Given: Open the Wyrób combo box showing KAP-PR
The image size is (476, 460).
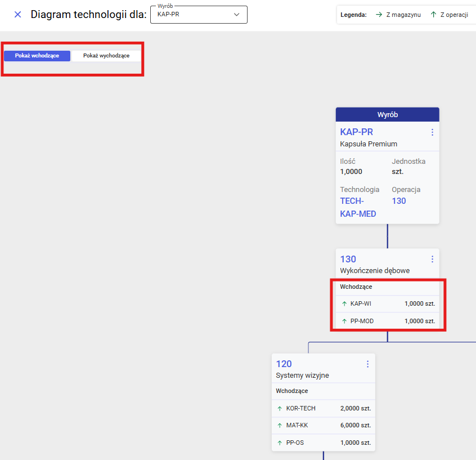Looking at the screenshot, I should coord(191,15).
